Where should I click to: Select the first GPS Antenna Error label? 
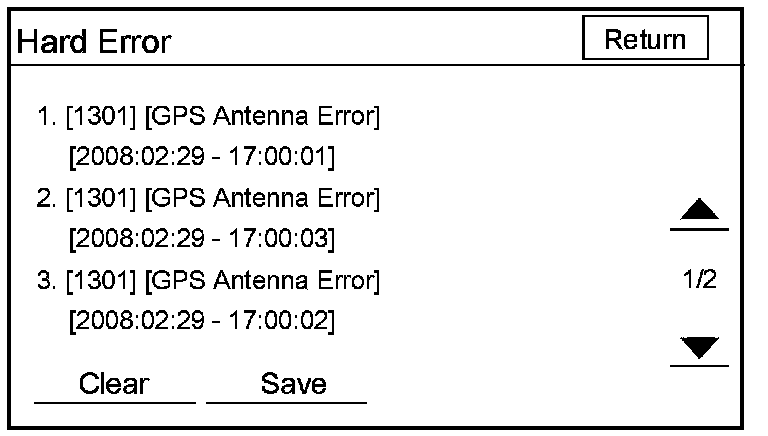click(x=263, y=120)
